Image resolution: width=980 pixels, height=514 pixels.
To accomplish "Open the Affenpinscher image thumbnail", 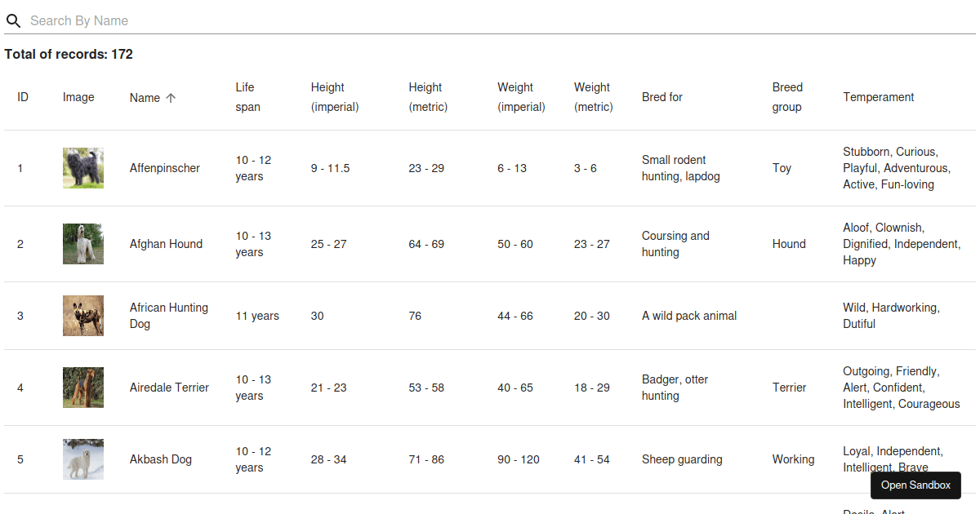I will (x=82, y=167).
